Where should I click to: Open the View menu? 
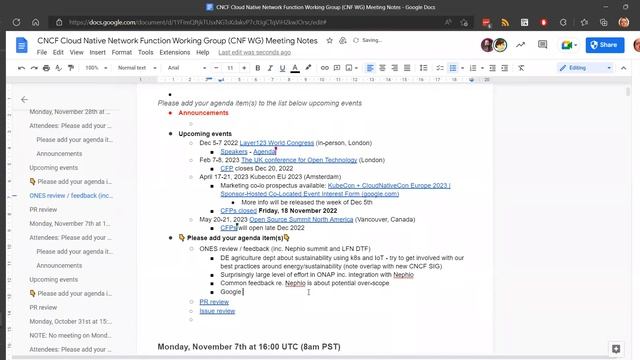tap(76, 53)
